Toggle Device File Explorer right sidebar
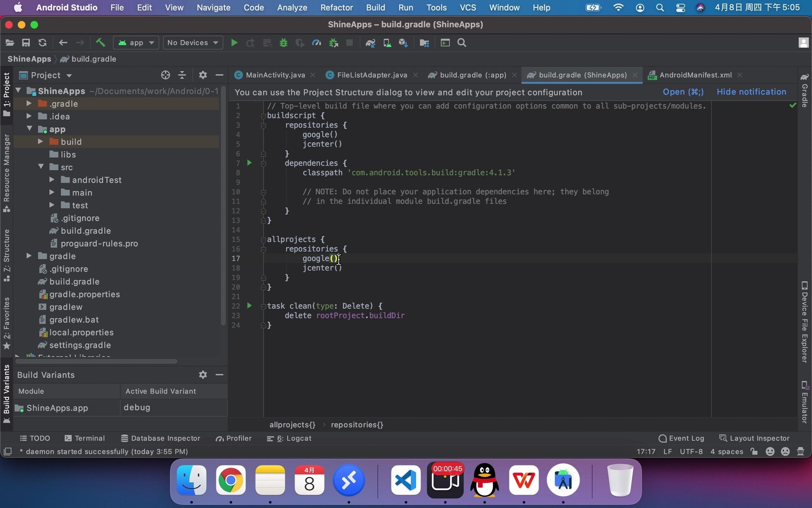 click(805, 322)
